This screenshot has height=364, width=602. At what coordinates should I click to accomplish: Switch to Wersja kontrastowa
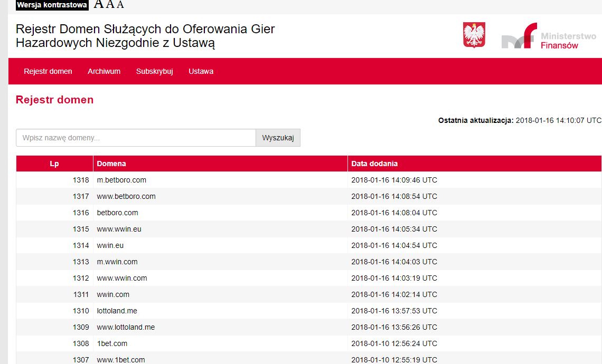tap(52, 5)
